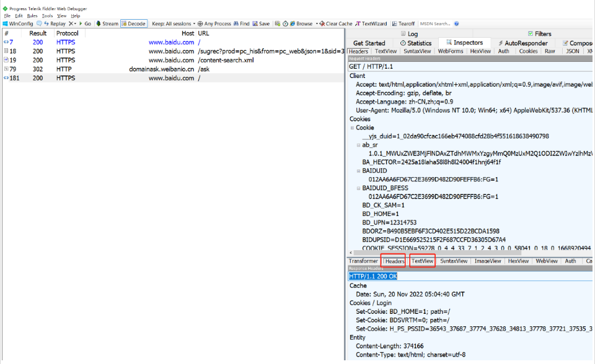Select response ImageView tab
This screenshot has height=364, width=595.
point(488,261)
